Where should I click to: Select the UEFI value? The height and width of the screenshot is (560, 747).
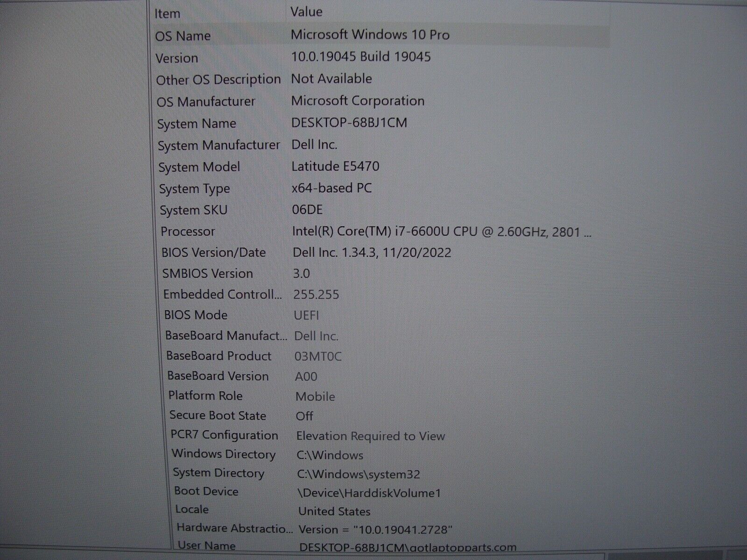(306, 315)
